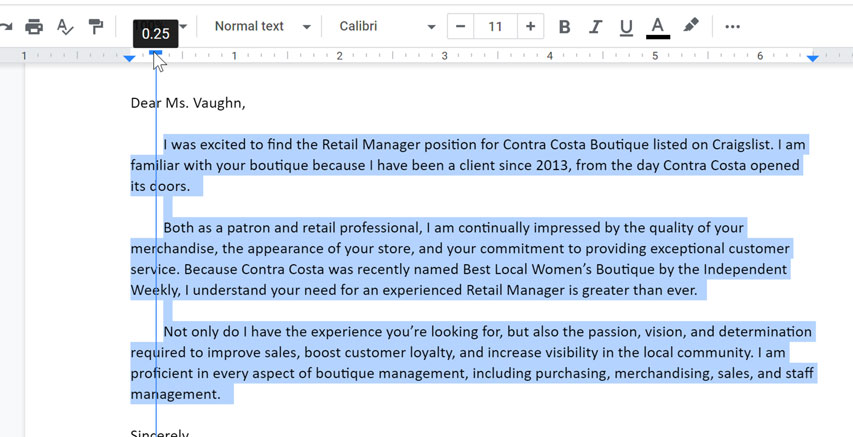The height and width of the screenshot is (437, 853).
Task: Toggle Italic formatting
Action: point(595,27)
